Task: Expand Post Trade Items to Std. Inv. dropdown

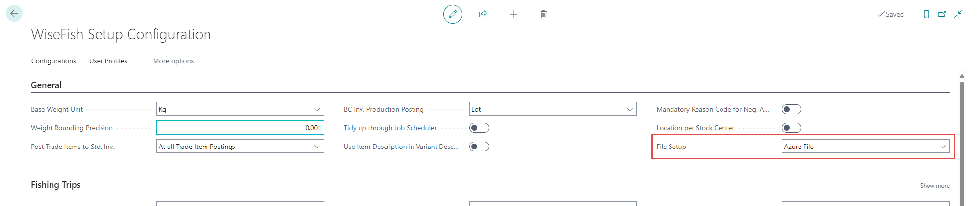Action: point(317,147)
